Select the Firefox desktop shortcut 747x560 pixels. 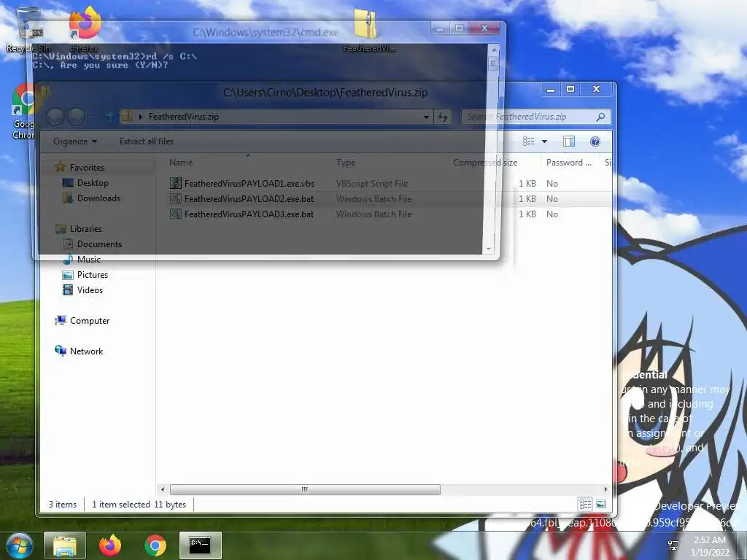pos(85,28)
